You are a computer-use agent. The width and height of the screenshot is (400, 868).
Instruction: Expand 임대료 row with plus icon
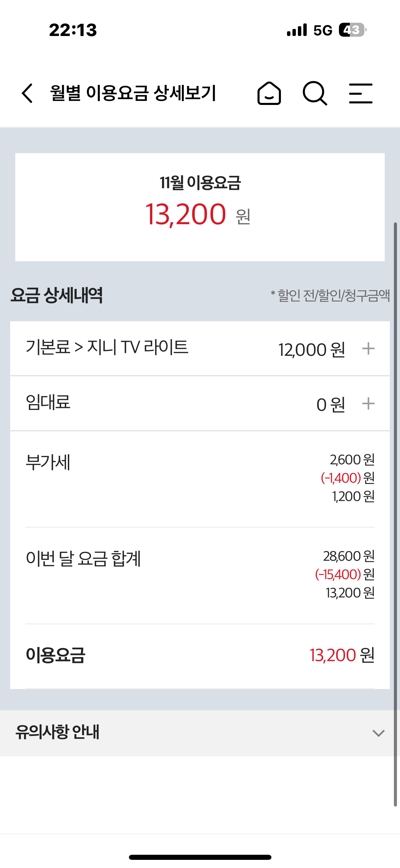368,404
